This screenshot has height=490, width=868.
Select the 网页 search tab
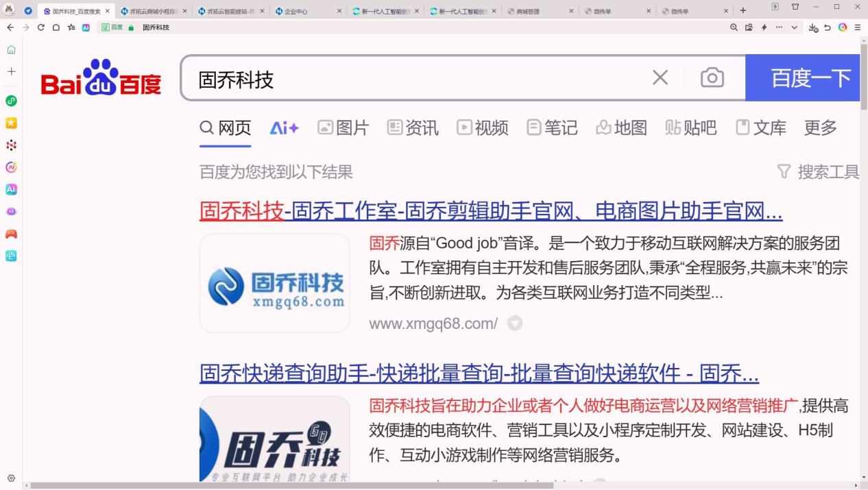click(x=226, y=127)
